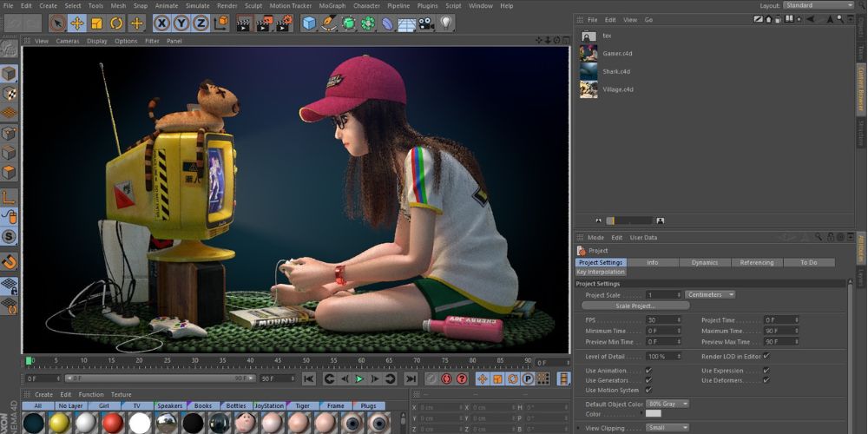Toggle the Use Expression checkbox

[x=766, y=370]
